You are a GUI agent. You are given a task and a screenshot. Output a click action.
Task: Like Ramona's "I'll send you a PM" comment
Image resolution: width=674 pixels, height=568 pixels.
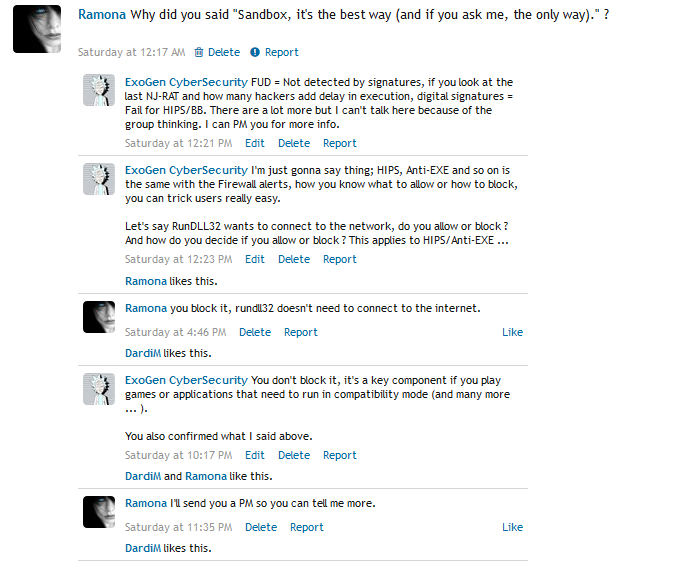click(512, 527)
